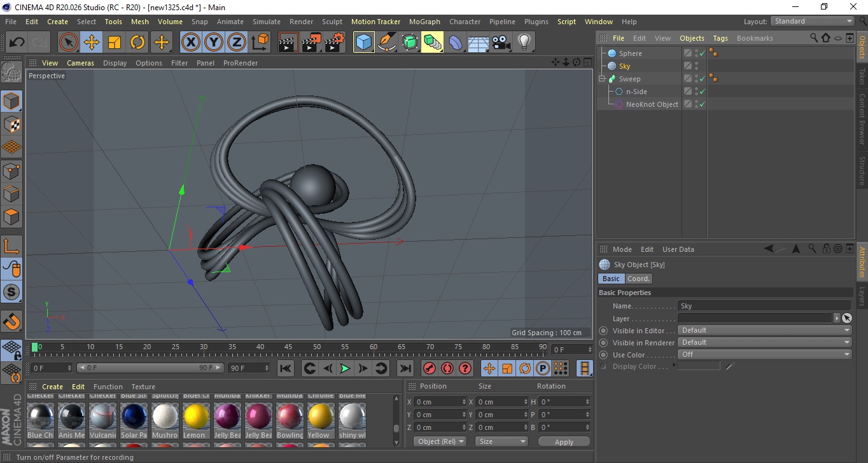Click frame 45 on timeline ruler
The width and height of the screenshot is (868, 463).
288,348
